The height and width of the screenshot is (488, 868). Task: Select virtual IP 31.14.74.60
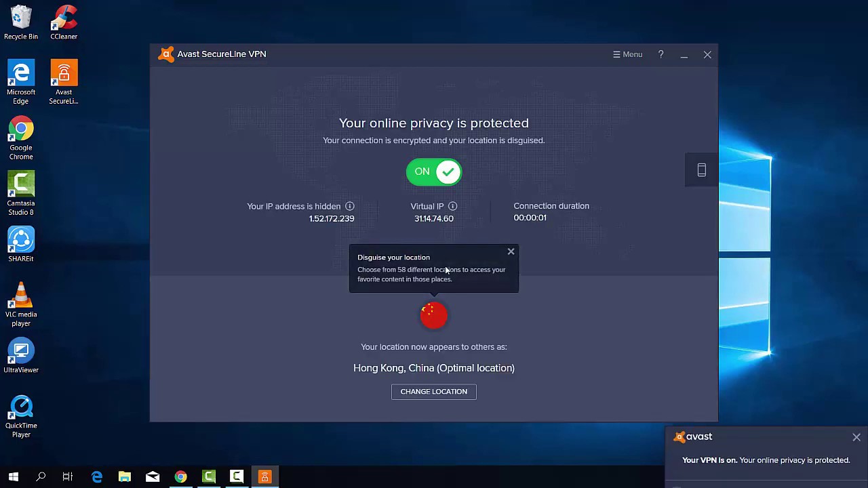[434, 218]
